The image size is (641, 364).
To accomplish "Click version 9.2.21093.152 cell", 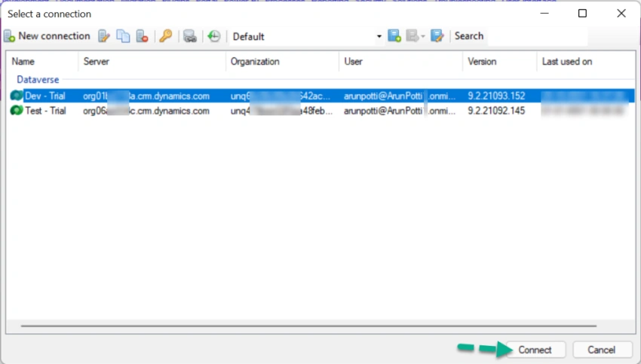I will pyautogui.click(x=496, y=96).
